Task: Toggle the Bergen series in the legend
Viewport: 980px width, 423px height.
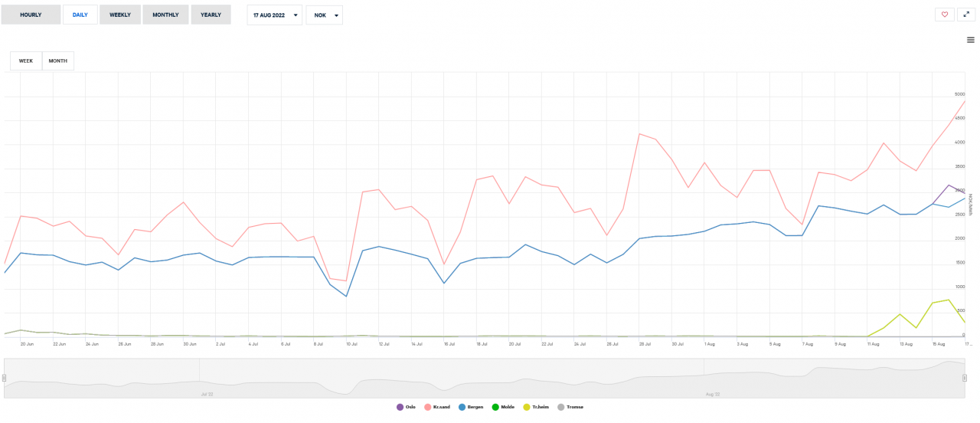Action: (471, 407)
